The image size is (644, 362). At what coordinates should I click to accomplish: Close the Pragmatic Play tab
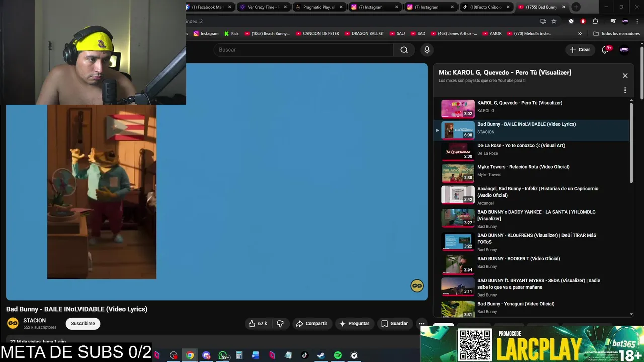(341, 7)
